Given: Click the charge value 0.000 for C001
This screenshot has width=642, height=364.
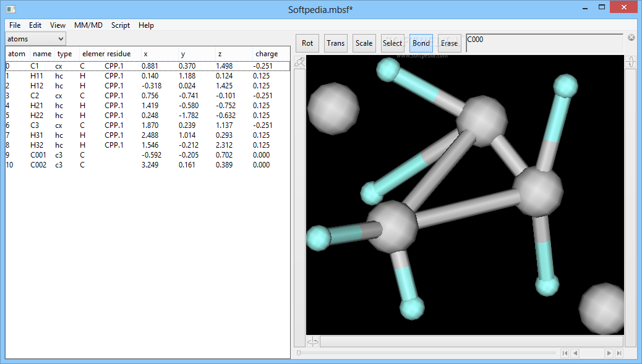Looking at the screenshot, I should [261, 155].
